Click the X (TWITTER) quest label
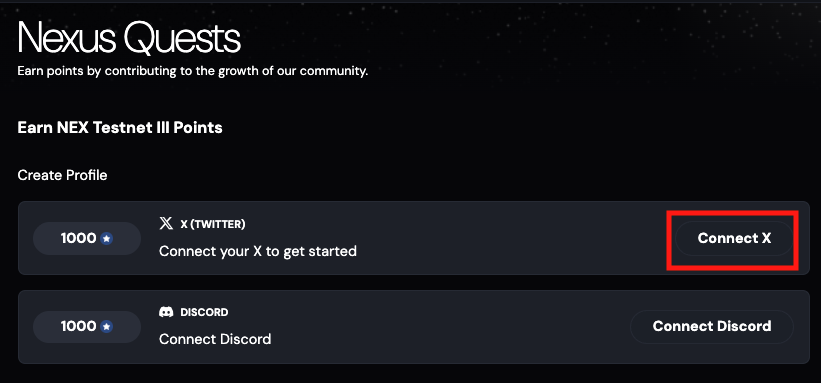Viewport: 821px width, 383px height. [x=213, y=224]
